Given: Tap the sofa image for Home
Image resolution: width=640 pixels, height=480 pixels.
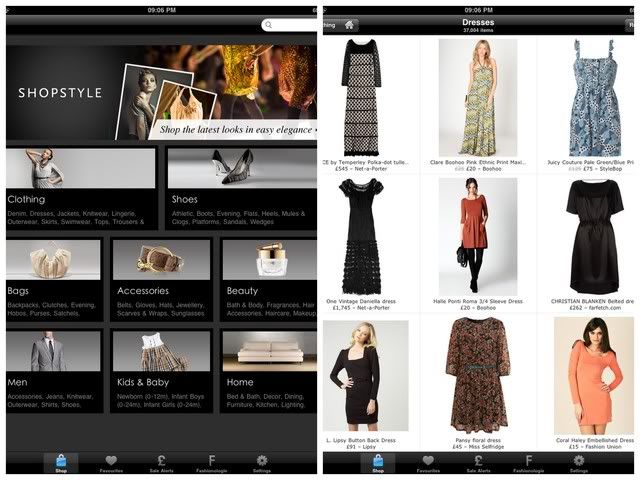Looking at the screenshot, I should tap(270, 351).
